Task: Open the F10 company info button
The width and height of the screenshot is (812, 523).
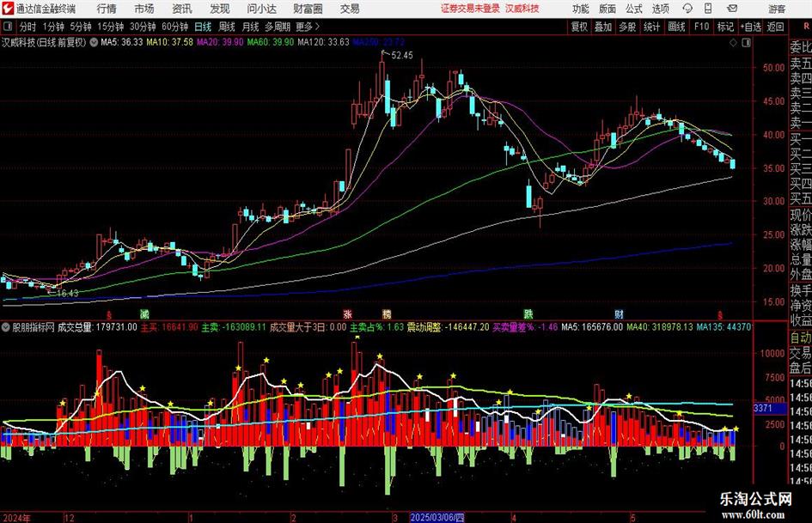Action: point(702,27)
